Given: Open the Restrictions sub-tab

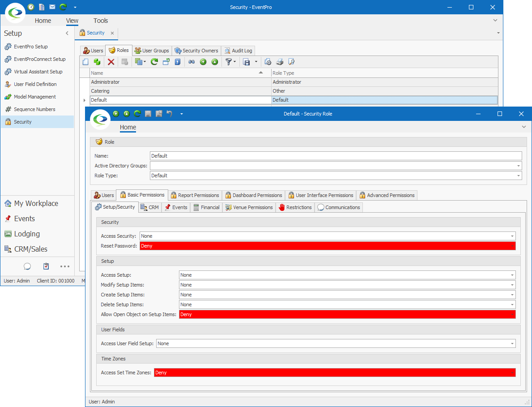Looking at the screenshot, I should click(x=295, y=207).
